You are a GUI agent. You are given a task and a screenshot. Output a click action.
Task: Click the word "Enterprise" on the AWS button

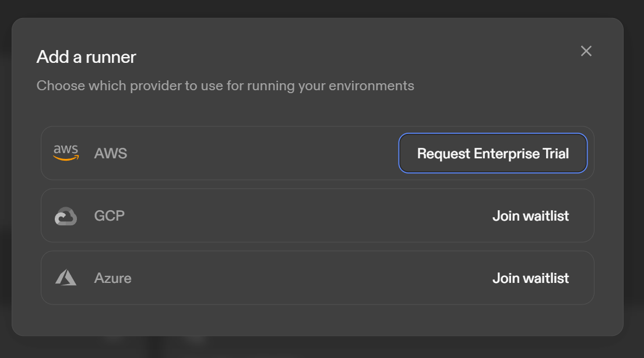(x=506, y=154)
